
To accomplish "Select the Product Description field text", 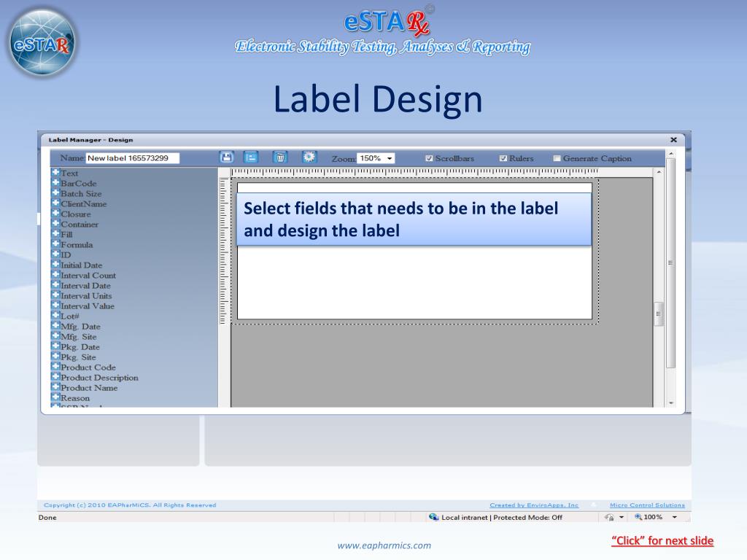I will click(99, 378).
